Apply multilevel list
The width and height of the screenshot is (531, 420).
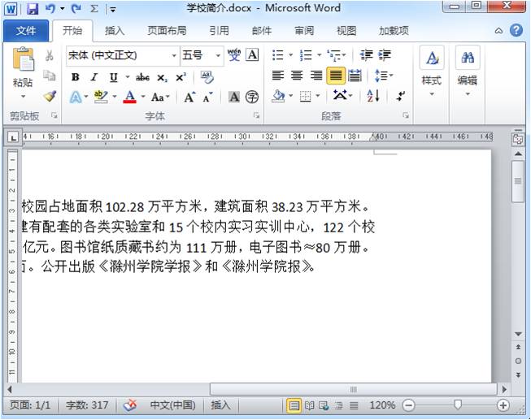334,54
